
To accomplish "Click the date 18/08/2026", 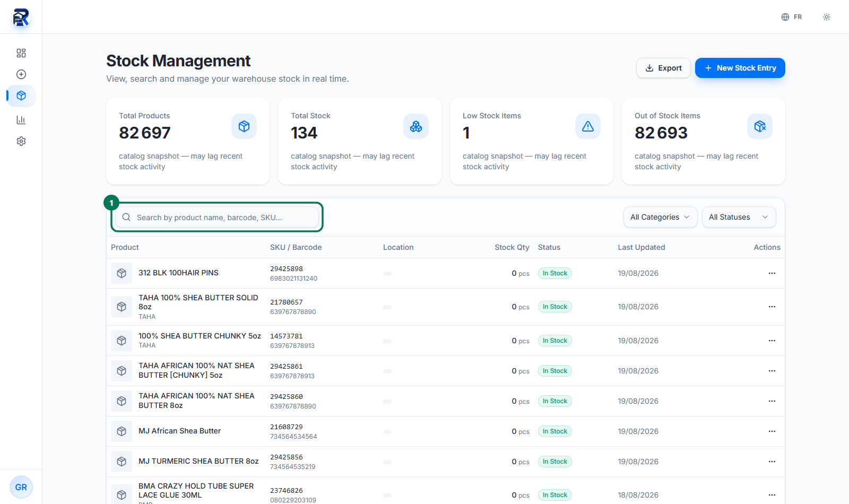I will pyautogui.click(x=638, y=495).
